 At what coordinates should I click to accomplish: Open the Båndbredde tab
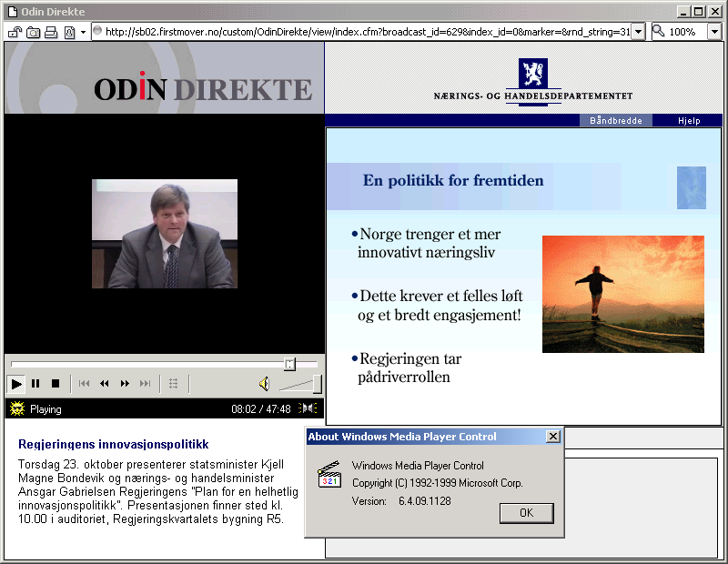point(616,120)
